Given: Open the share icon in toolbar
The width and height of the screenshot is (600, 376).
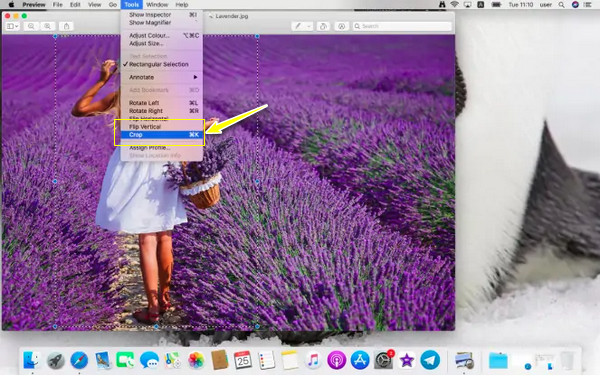Looking at the screenshot, I should [66, 26].
